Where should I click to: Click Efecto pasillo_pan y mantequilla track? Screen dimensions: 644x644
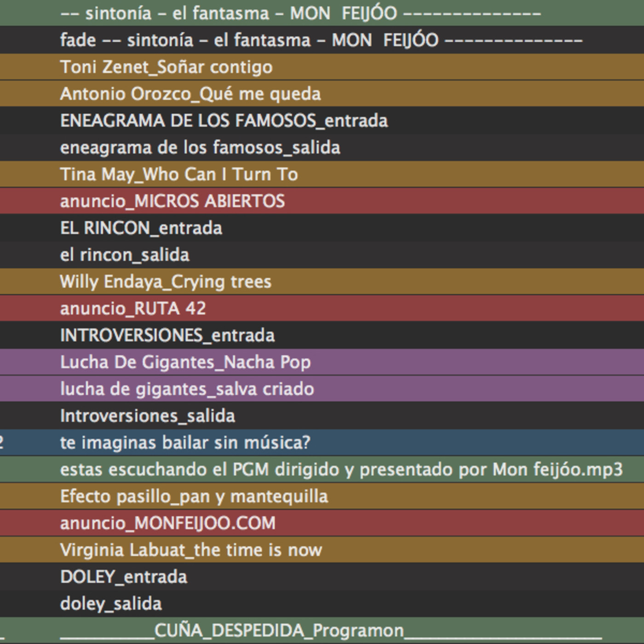point(194,496)
